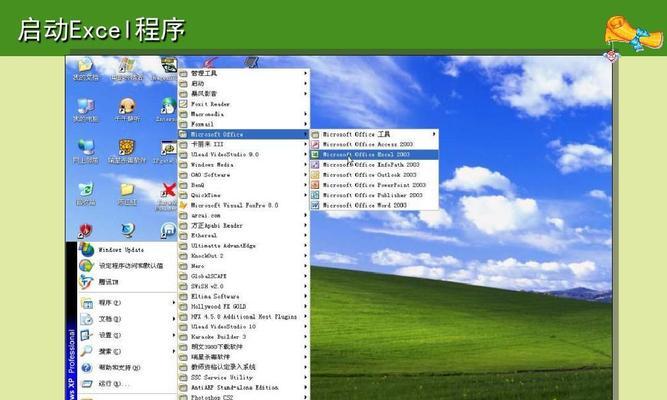Select the 我的电脑 desktop icon
Image resolution: width=667 pixels, height=400 pixels.
[x=86, y=110]
